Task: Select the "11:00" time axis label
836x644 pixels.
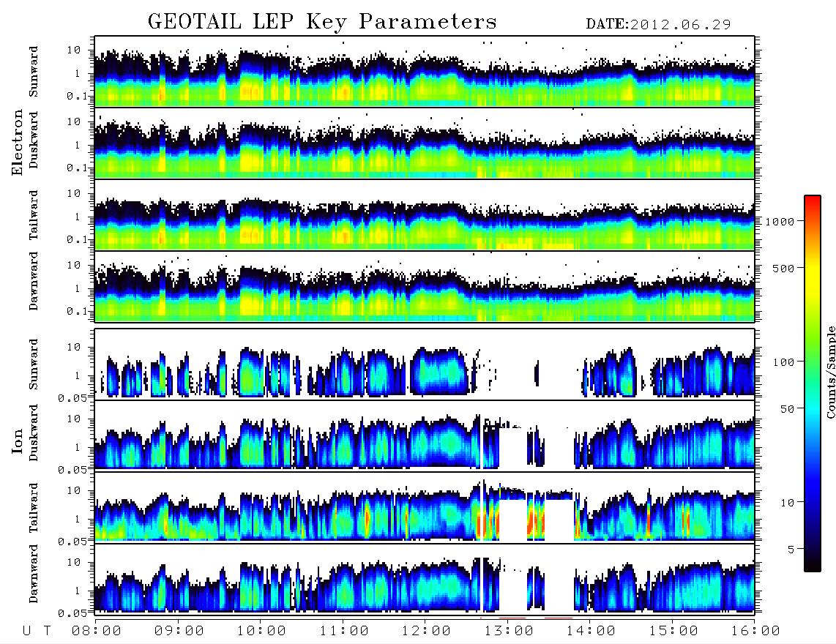Action: click(x=344, y=631)
